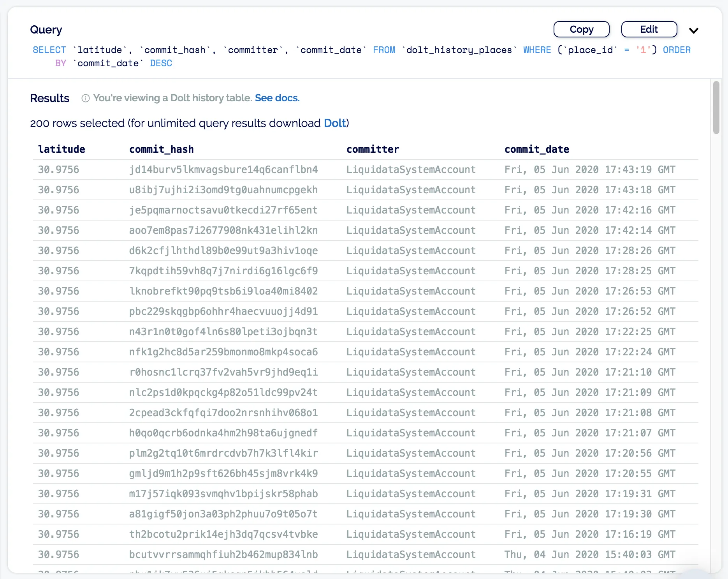Collapse the query panel chevron
Viewport: 728px width, 579px height.
693,30
